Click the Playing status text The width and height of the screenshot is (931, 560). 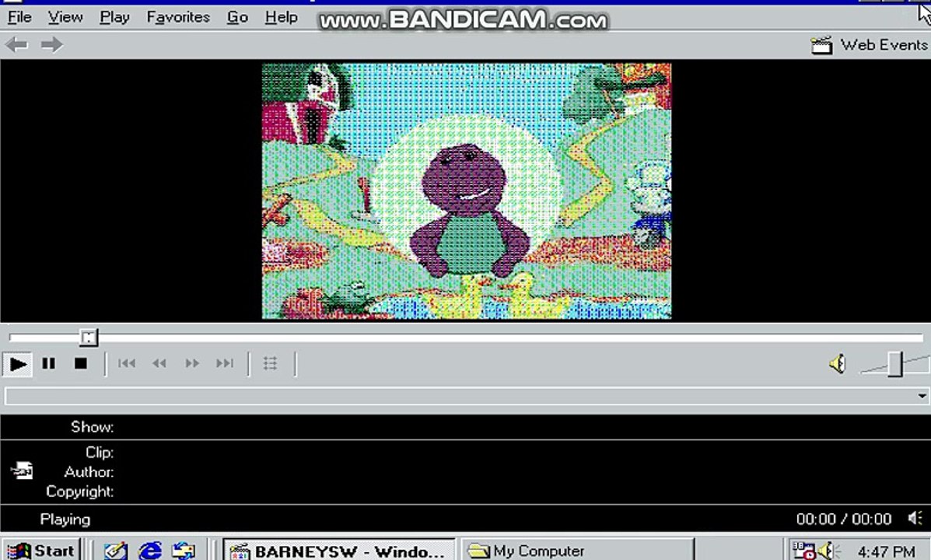(65, 520)
